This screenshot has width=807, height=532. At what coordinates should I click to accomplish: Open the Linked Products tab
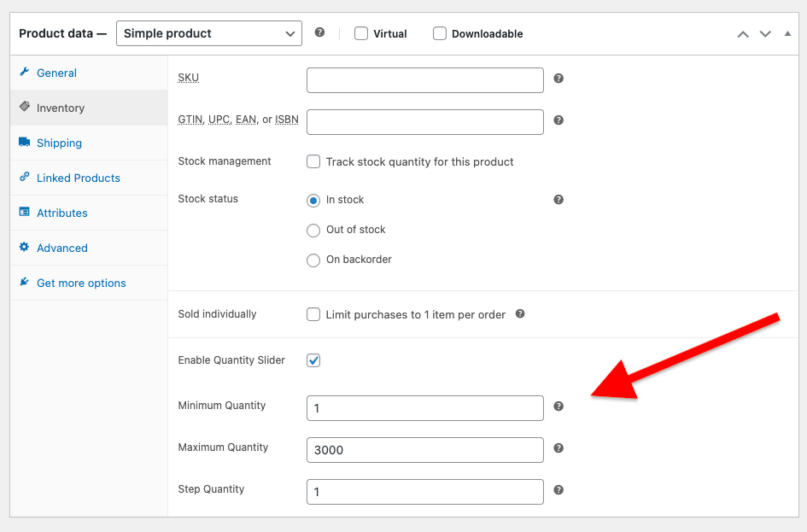[78, 178]
